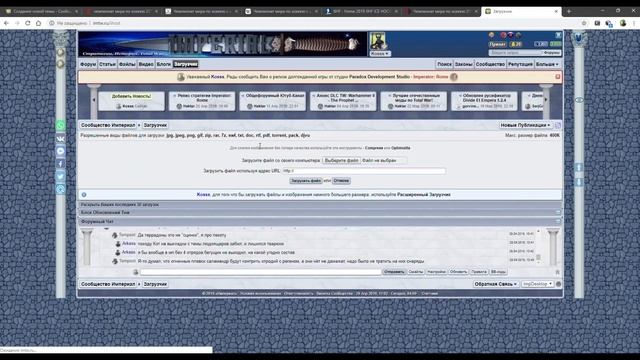Click lower blue arrow icon on right pillar
Image resolution: width=640 pixels, height=360 pixels.
click(x=579, y=182)
